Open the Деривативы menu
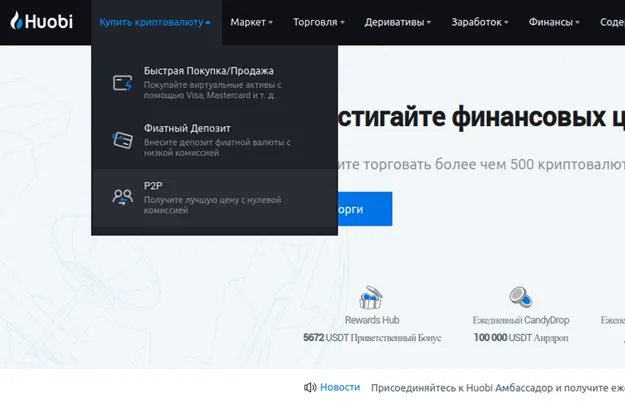The width and height of the screenshot is (625, 401). [x=398, y=22]
